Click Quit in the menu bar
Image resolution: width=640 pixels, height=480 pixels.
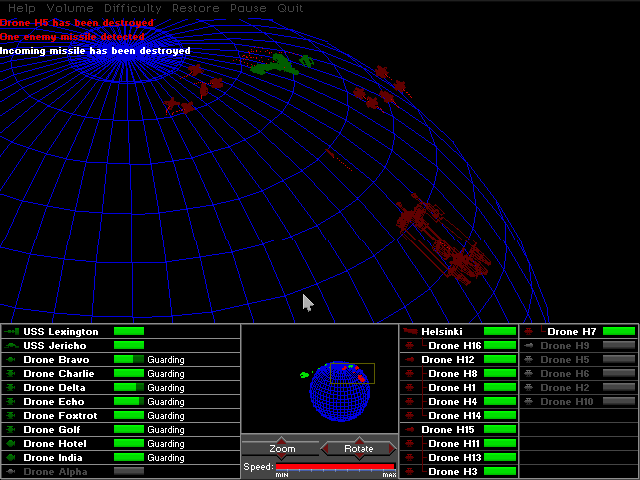290,8
